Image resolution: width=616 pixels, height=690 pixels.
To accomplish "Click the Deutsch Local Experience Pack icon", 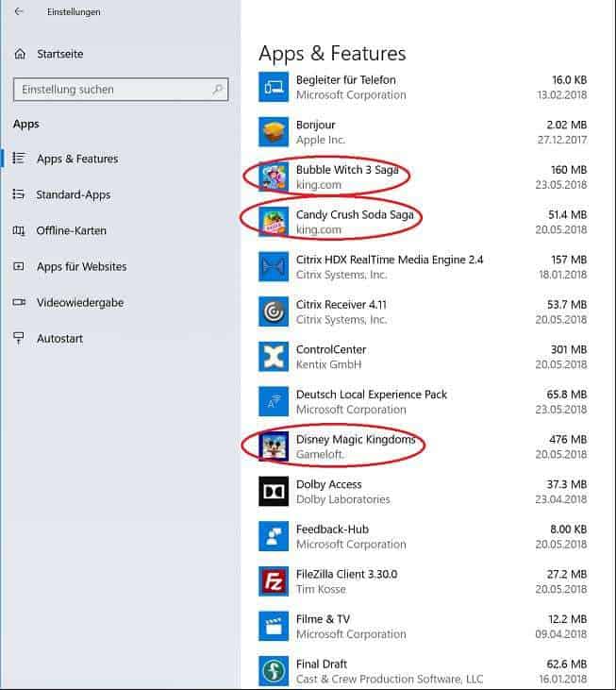I will (274, 401).
